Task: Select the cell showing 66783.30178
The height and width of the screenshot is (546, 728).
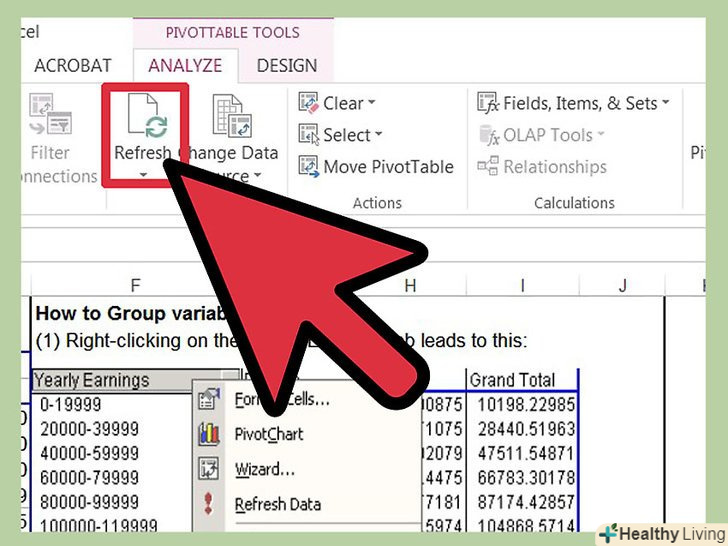Action: (526, 477)
